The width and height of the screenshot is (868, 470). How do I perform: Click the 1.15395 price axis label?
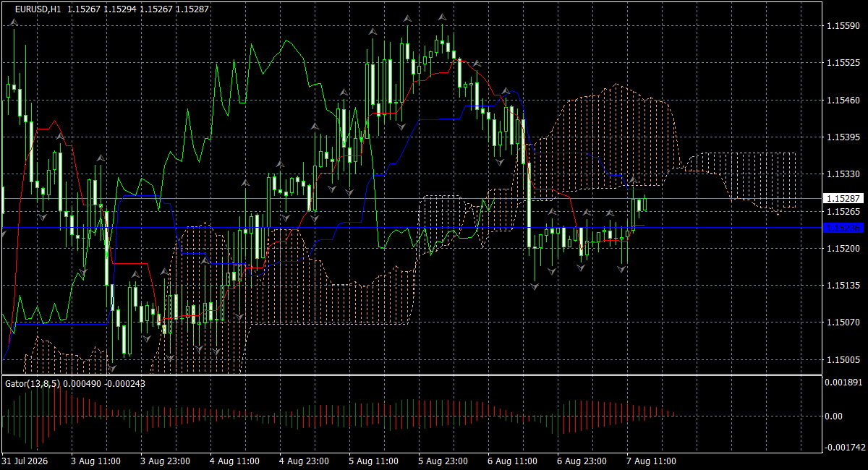(842, 137)
